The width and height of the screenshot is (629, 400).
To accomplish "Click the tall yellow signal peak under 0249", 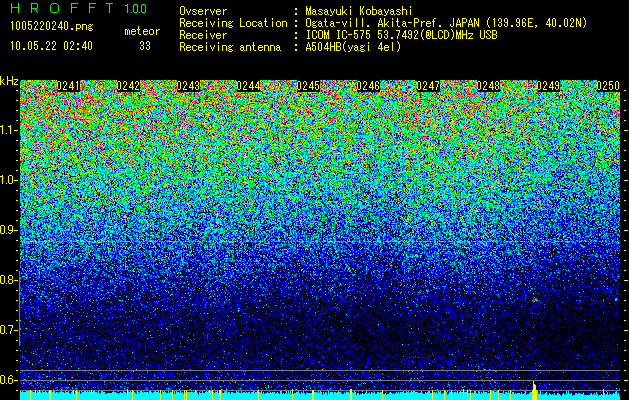I will (534, 390).
